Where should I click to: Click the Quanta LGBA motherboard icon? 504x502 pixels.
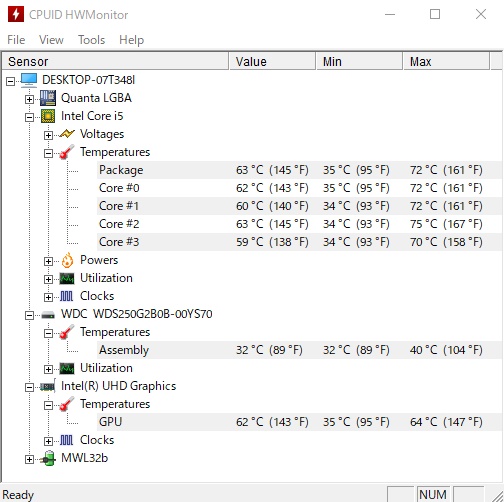tap(48, 98)
